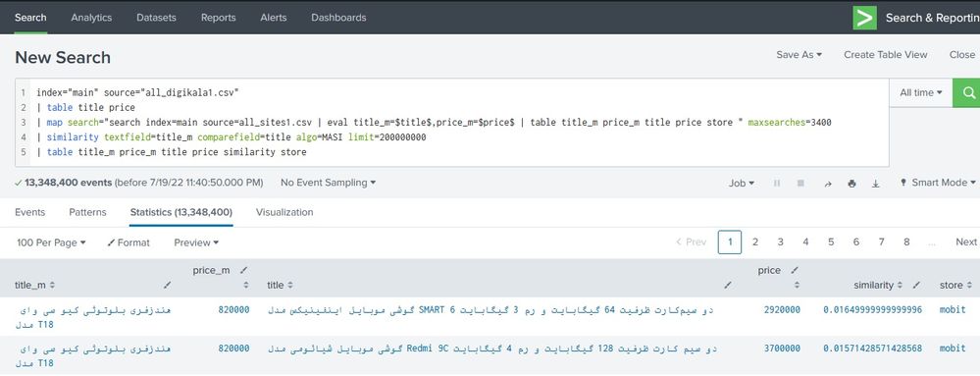The width and height of the screenshot is (980, 376).
Task: Click the title cell containing SMART 6
Action: [490, 309]
